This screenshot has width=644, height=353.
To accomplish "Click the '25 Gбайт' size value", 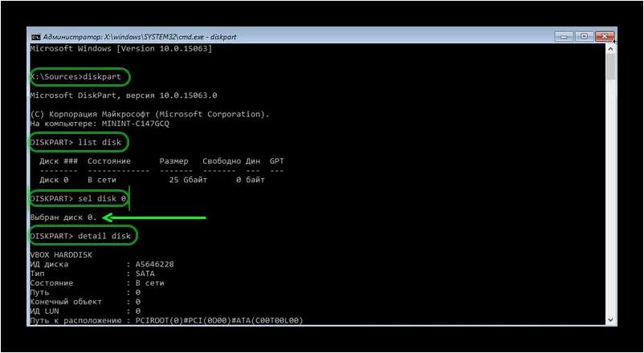I will click(188, 180).
